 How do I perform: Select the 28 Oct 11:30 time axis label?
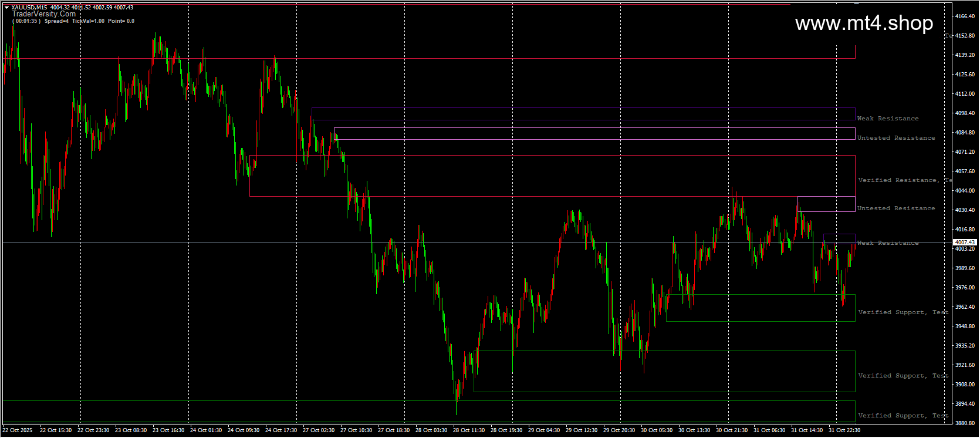[469, 430]
